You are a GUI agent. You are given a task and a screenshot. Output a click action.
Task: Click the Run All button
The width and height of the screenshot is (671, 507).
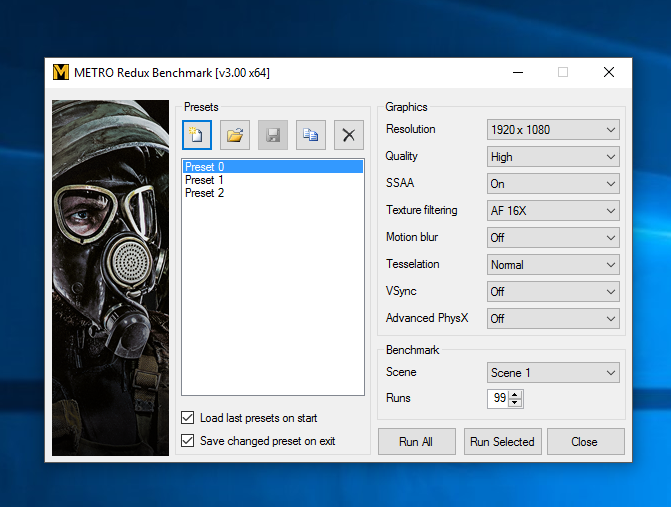416,442
